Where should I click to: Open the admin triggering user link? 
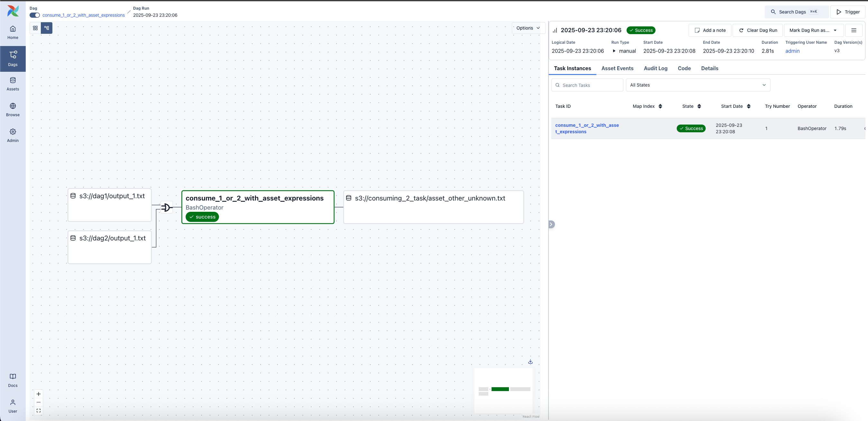click(x=792, y=51)
